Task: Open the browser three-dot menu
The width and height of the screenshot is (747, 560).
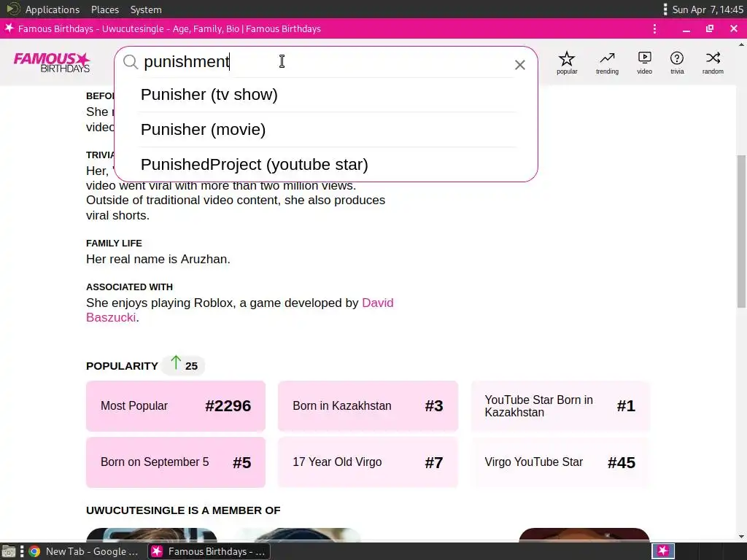Action: 654,28
